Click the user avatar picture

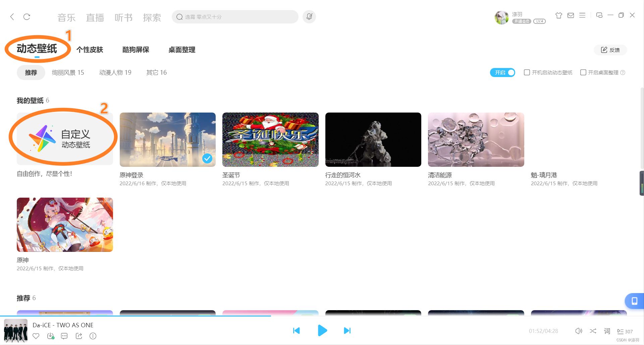point(501,17)
